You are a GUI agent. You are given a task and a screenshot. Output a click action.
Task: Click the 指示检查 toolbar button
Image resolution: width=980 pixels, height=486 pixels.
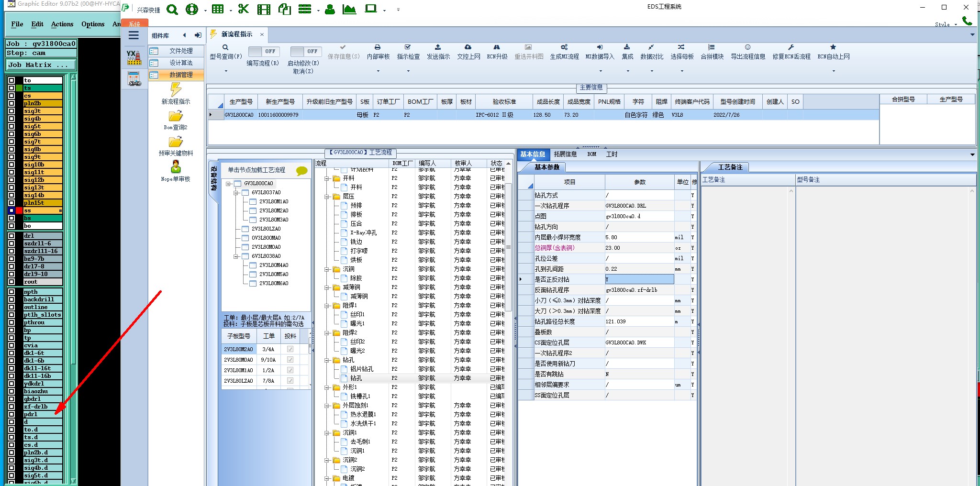[408, 52]
